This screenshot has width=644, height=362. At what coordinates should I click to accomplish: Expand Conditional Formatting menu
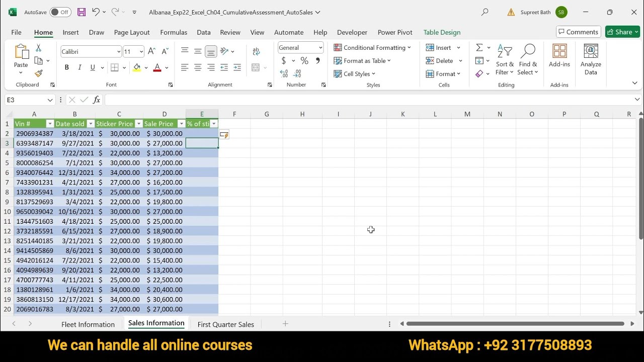pos(372,48)
